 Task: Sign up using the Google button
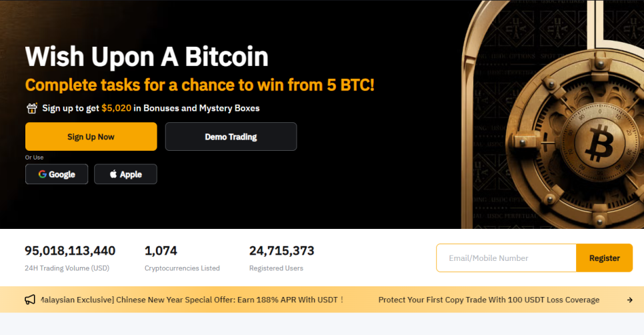coord(57,174)
